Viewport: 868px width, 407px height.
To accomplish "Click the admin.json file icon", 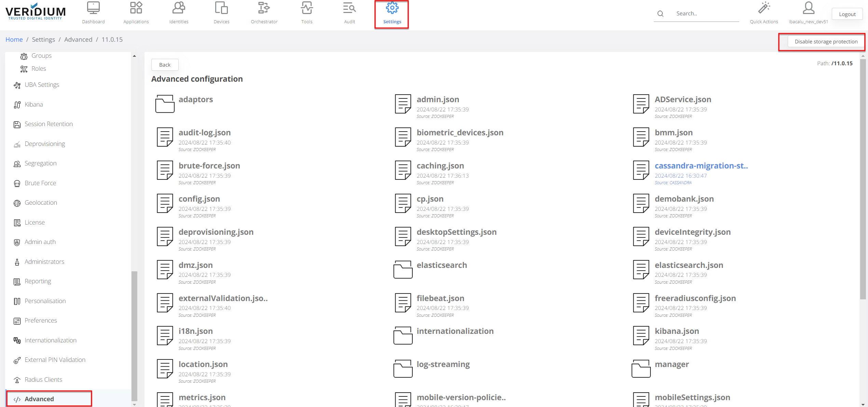I will (403, 104).
